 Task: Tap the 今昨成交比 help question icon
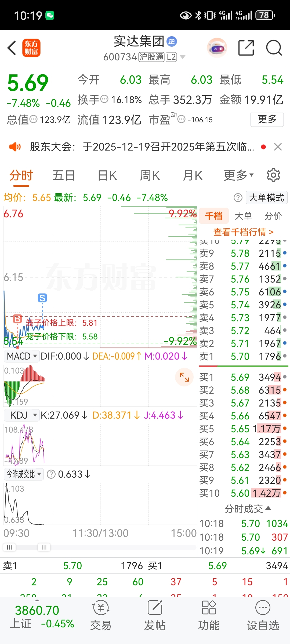[51, 474]
